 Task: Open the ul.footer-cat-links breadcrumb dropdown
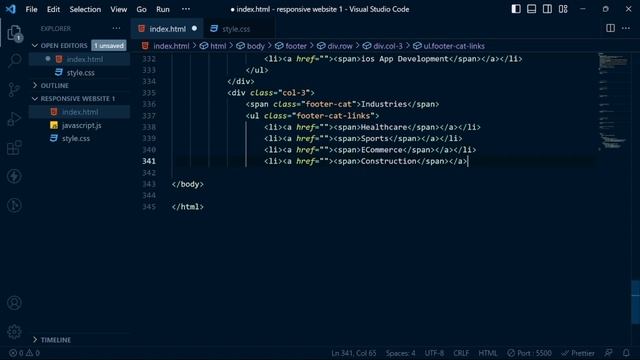tap(449, 46)
